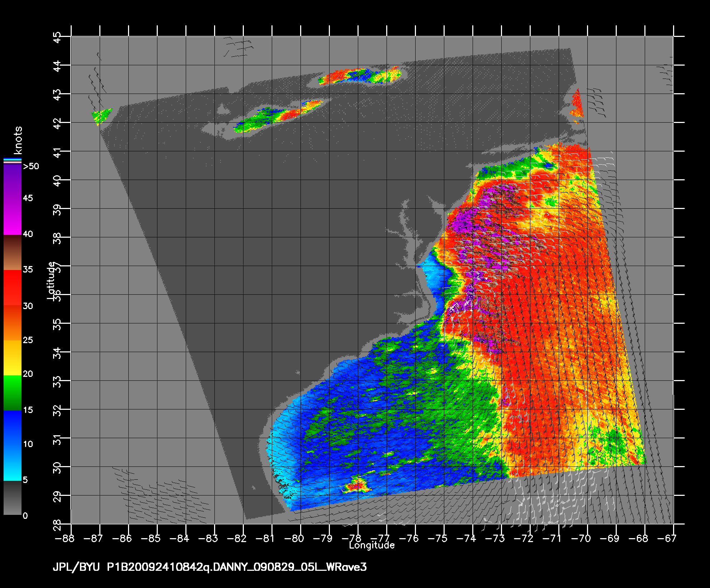Click the latitude axis tick label '44'
The width and height of the screenshot is (710, 588).
tap(57, 65)
